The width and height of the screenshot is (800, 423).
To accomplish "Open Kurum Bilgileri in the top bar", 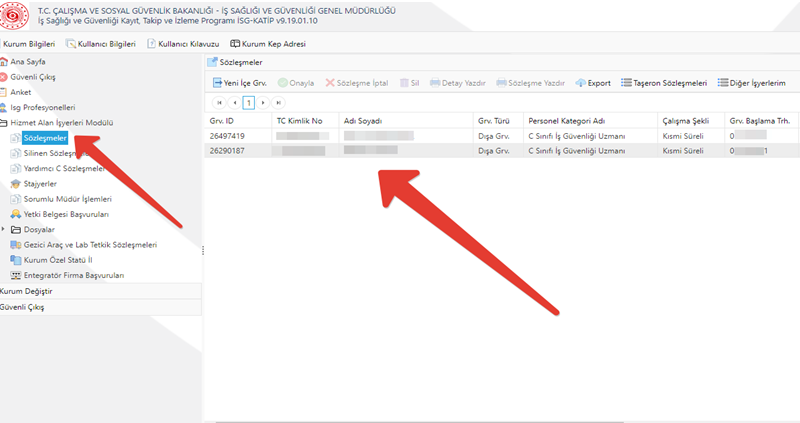I will (31, 44).
